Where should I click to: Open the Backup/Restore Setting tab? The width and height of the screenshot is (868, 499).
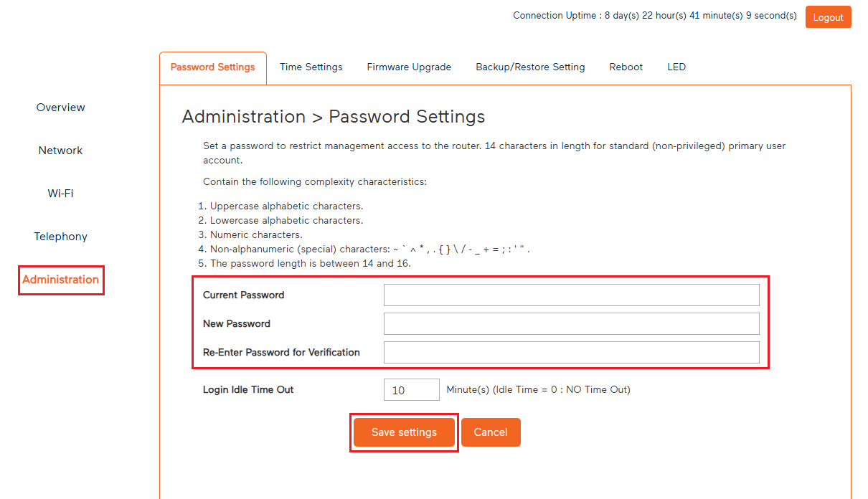click(530, 67)
